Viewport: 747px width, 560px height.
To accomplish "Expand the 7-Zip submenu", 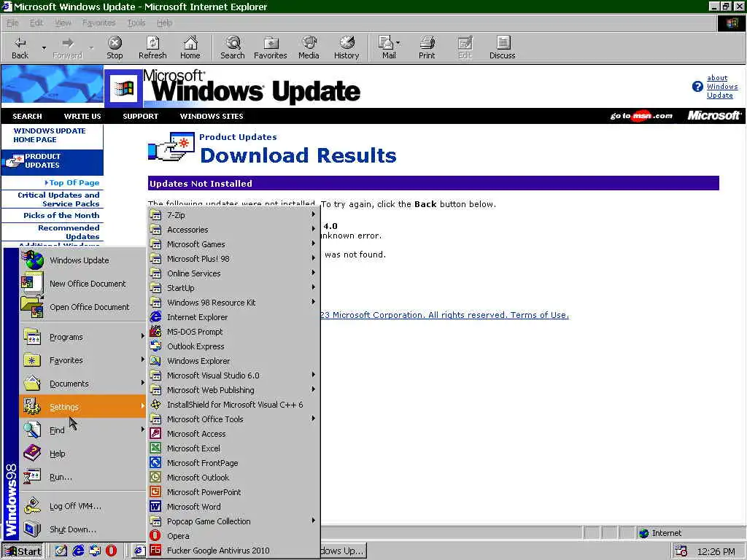I will point(233,215).
